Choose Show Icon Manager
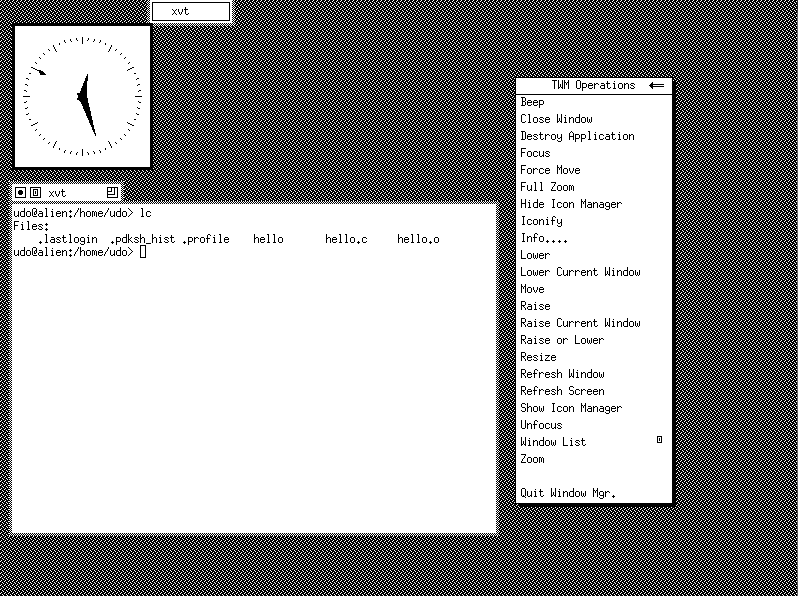798x596 pixels. (594, 408)
